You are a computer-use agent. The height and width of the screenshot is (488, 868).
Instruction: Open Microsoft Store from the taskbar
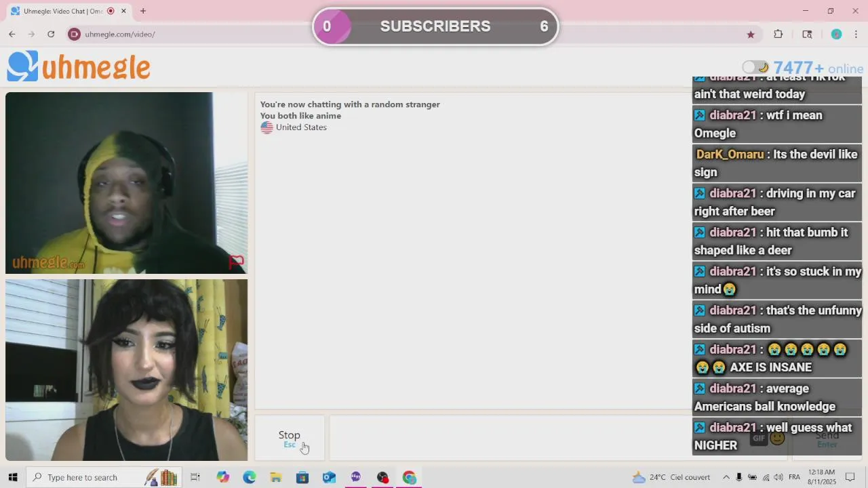click(x=302, y=477)
